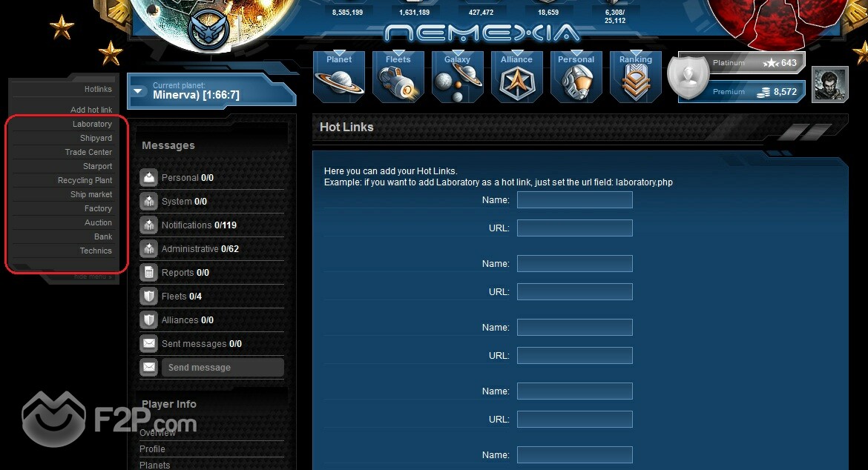Expand the Current planet dropdown arrow
The image size is (868, 470).
[139, 90]
